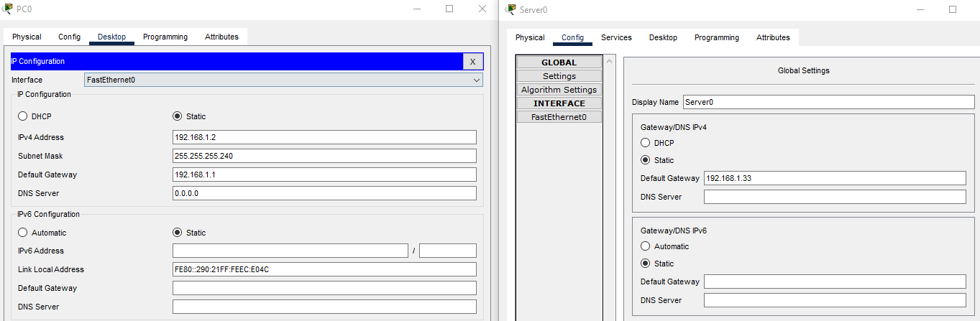Click the Link Local Address field in PC0
The height and width of the screenshot is (321, 980).
pos(324,269)
